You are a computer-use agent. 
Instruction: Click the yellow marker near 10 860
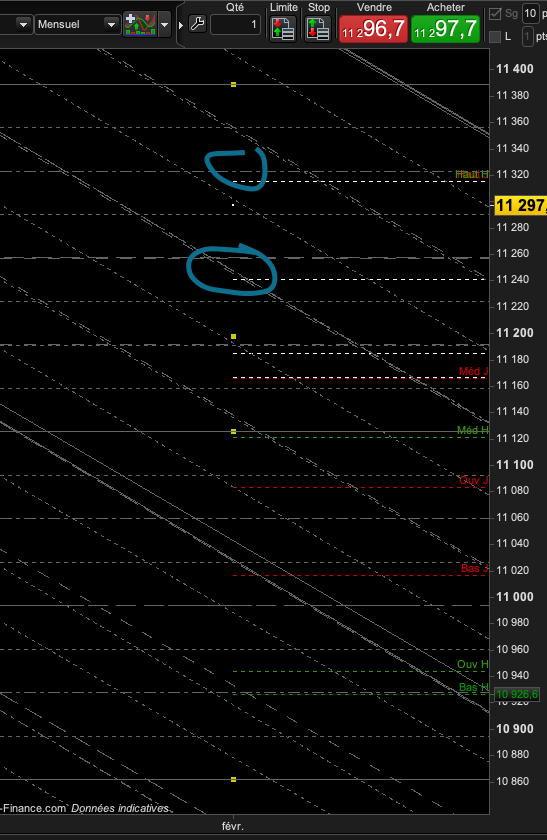pos(234,779)
